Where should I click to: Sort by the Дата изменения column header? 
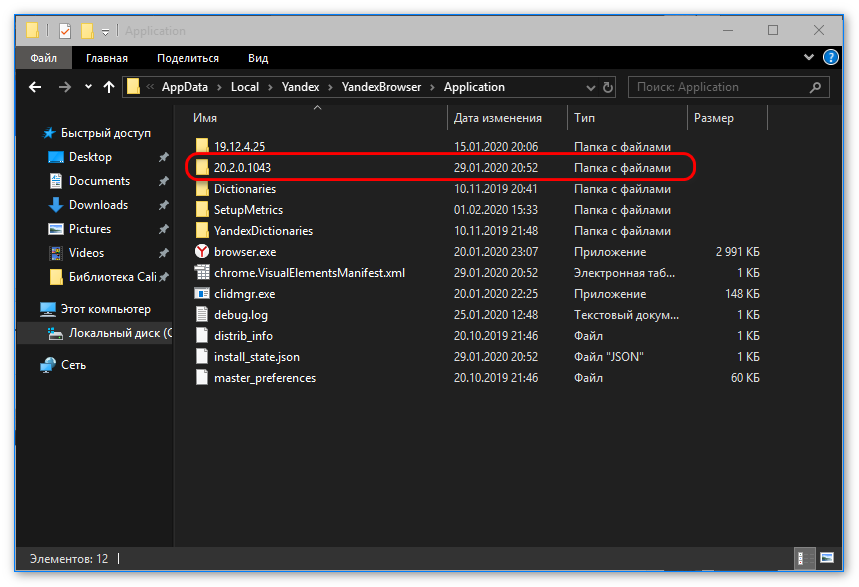498,118
